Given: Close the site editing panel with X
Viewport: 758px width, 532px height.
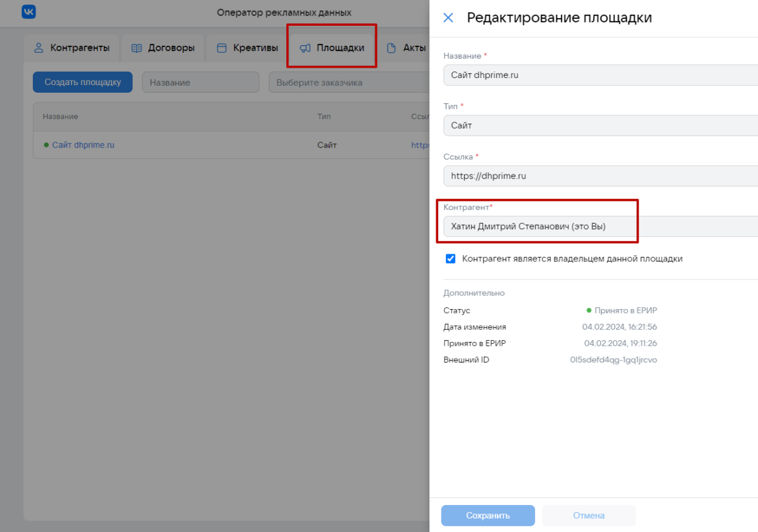Looking at the screenshot, I should pos(448,17).
